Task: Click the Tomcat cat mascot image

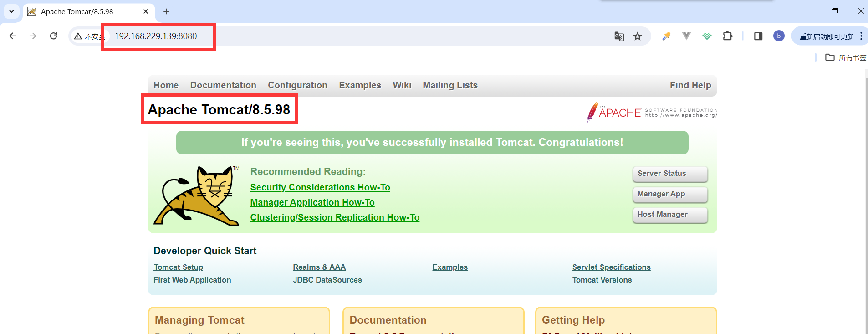Action: point(197,195)
